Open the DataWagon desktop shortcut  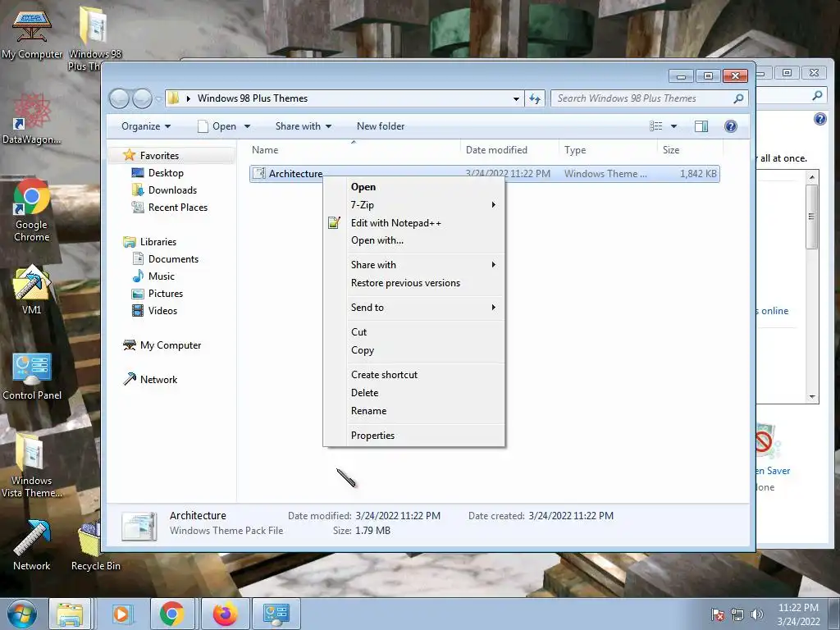point(32,119)
